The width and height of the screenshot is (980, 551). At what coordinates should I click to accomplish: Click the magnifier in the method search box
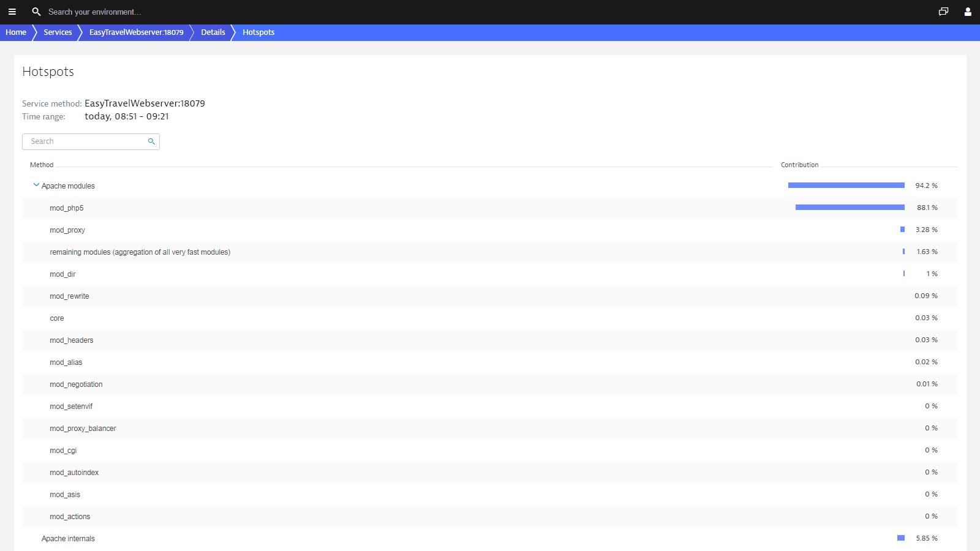pos(151,141)
